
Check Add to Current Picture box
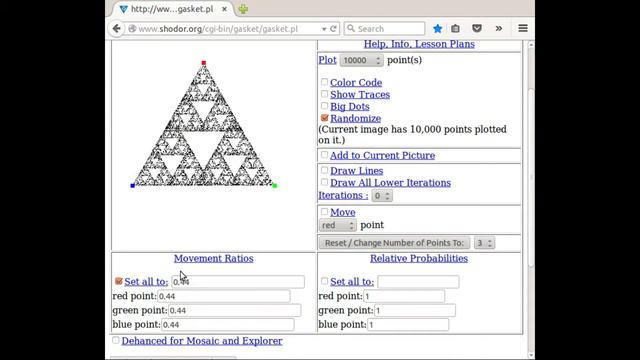pos(324,155)
